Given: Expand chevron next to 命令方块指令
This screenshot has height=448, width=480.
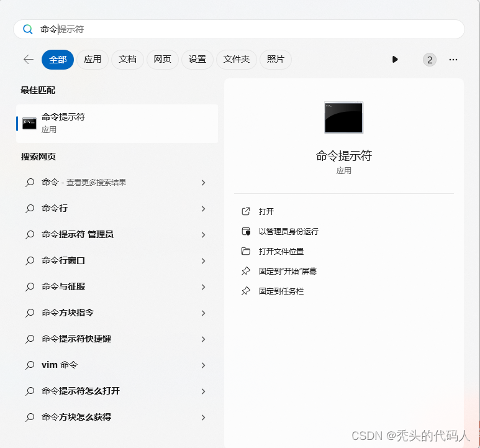Looking at the screenshot, I should click(203, 313).
